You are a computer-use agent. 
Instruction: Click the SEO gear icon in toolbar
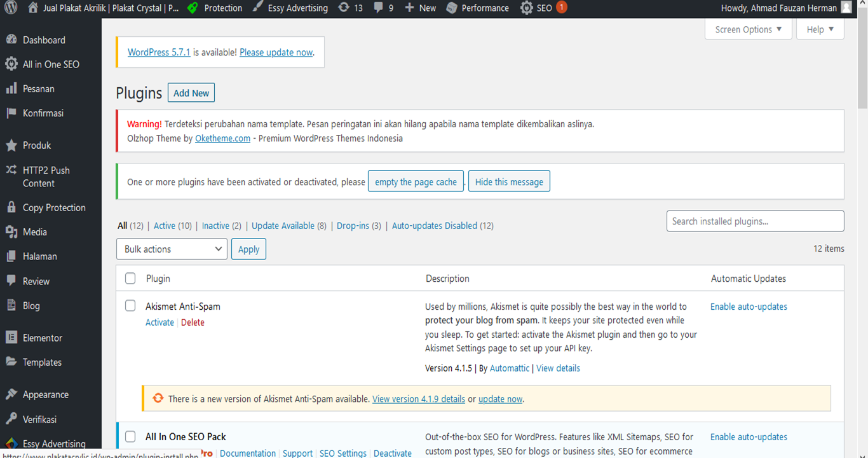pyautogui.click(x=527, y=8)
